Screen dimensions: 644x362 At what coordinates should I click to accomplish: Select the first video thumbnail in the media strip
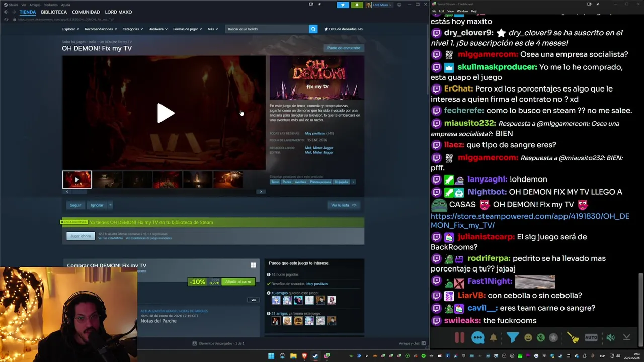[77, 179]
